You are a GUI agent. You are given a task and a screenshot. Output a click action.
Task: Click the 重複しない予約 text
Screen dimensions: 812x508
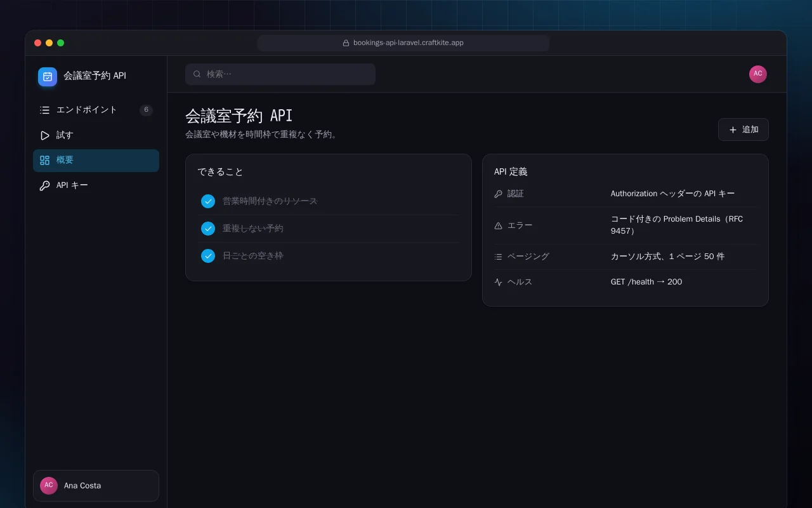tap(252, 229)
